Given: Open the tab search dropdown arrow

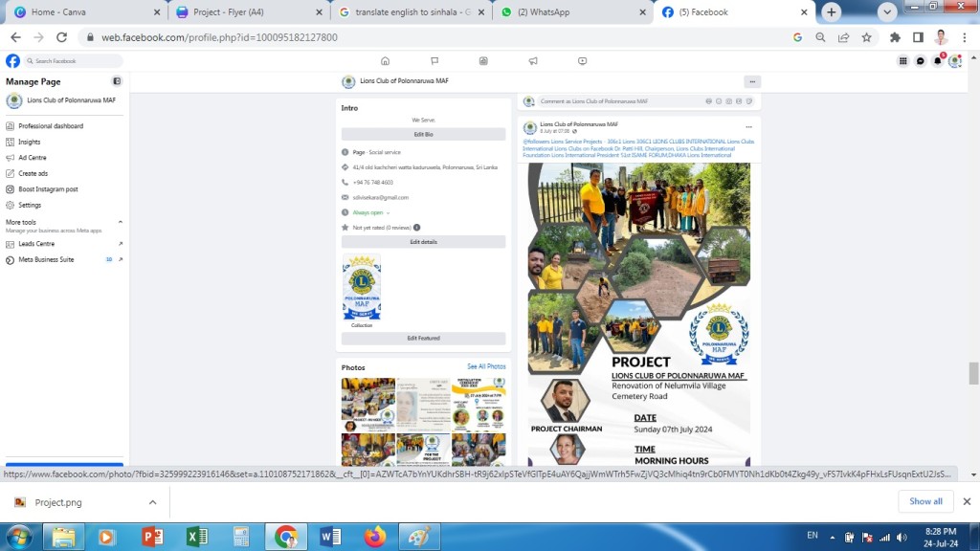Looking at the screenshot, I should pyautogui.click(x=887, y=11).
